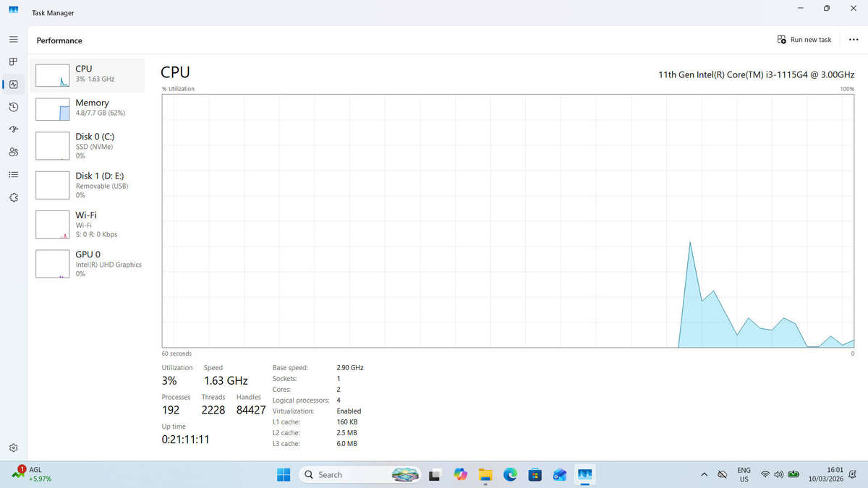Open Task Manager settings gear
The image size is (868, 488).
click(x=13, y=448)
